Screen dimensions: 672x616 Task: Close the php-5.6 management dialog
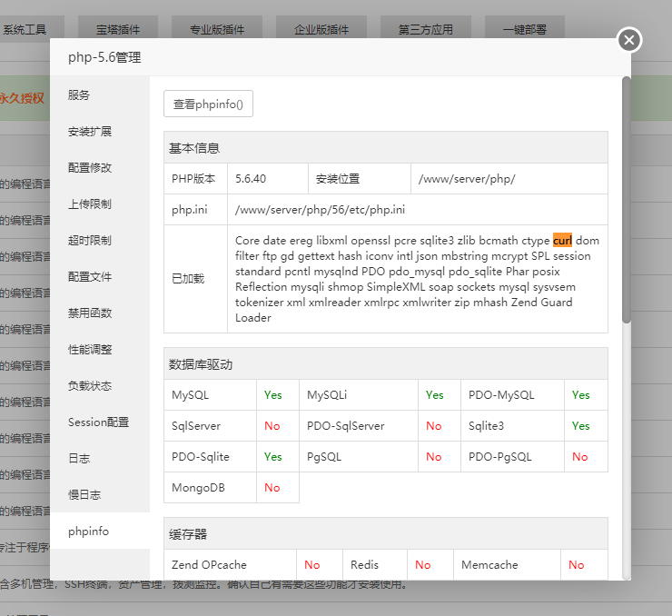point(629,40)
